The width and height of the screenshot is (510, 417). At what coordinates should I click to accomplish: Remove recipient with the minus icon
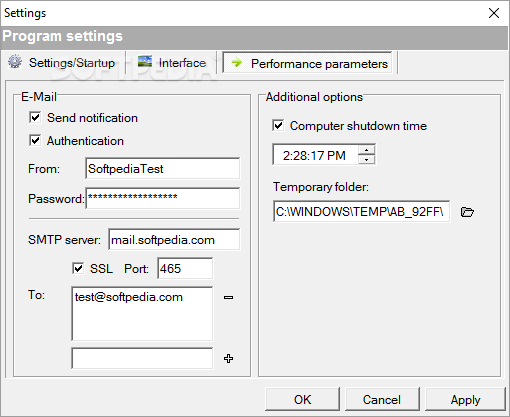(228, 297)
